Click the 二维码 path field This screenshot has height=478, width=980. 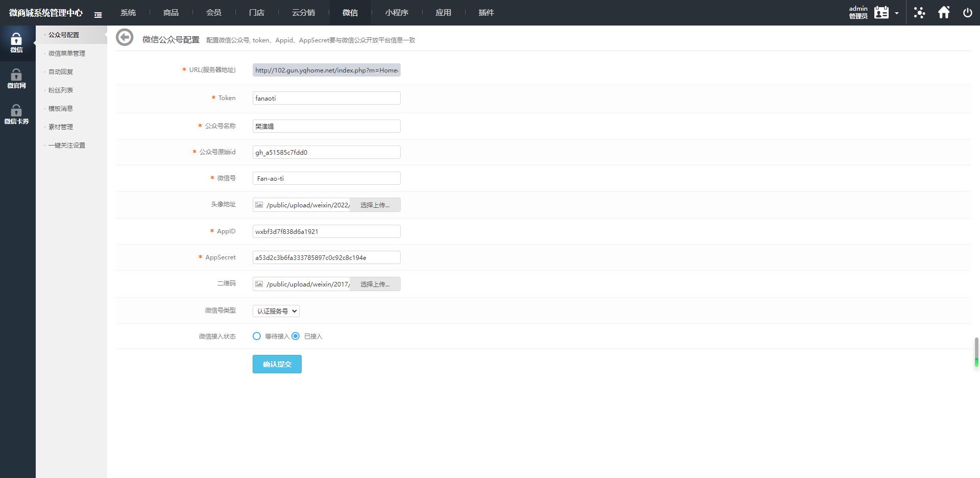tap(308, 284)
